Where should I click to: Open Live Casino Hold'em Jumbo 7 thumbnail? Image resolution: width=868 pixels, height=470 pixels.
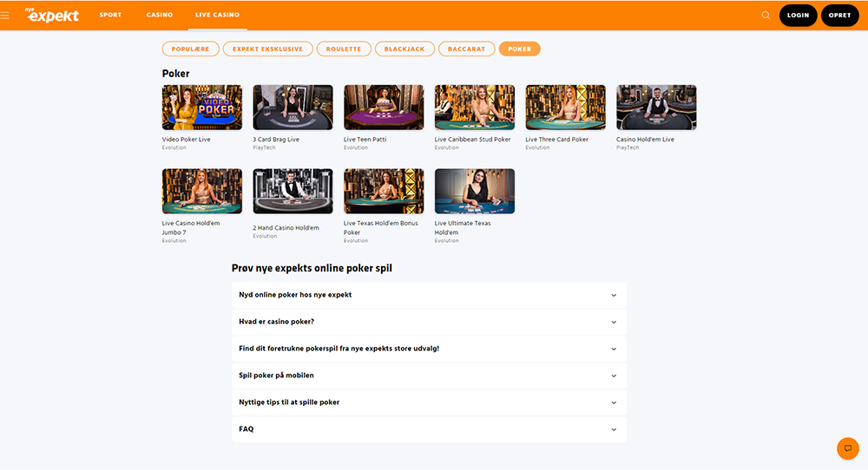(202, 192)
